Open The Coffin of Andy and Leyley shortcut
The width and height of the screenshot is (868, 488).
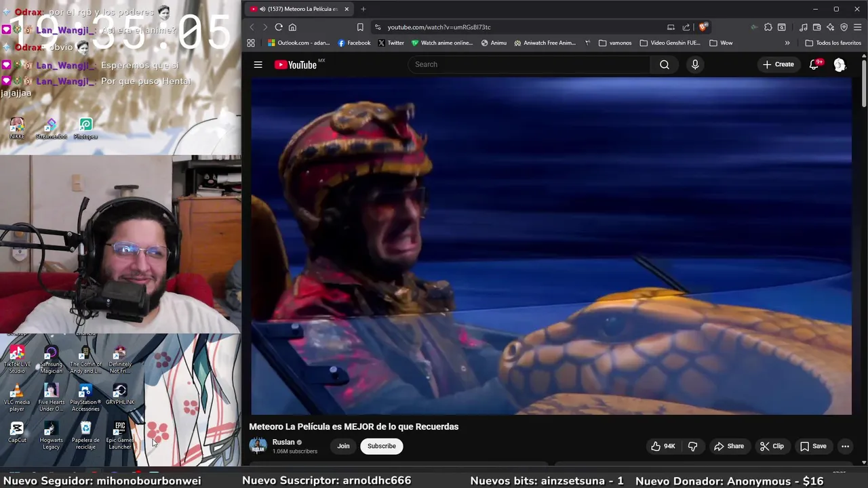(x=85, y=360)
